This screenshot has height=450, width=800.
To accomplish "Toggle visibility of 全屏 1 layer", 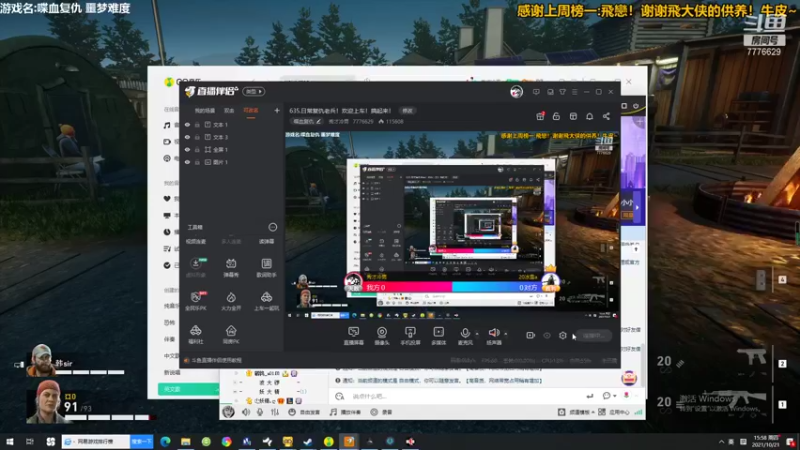I will (187, 149).
